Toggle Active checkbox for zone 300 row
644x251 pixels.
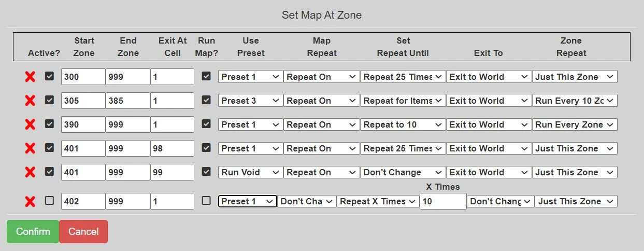coord(49,76)
